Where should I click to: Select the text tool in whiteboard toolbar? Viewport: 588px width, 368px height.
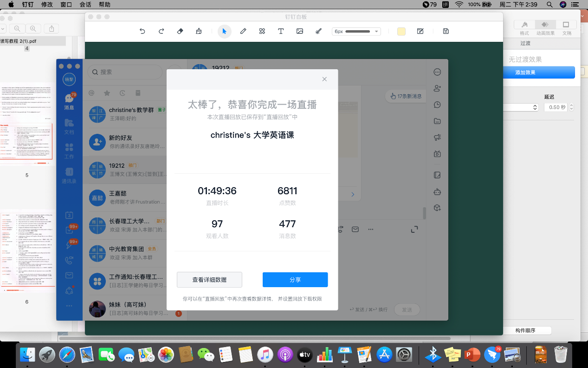click(x=281, y=31)
